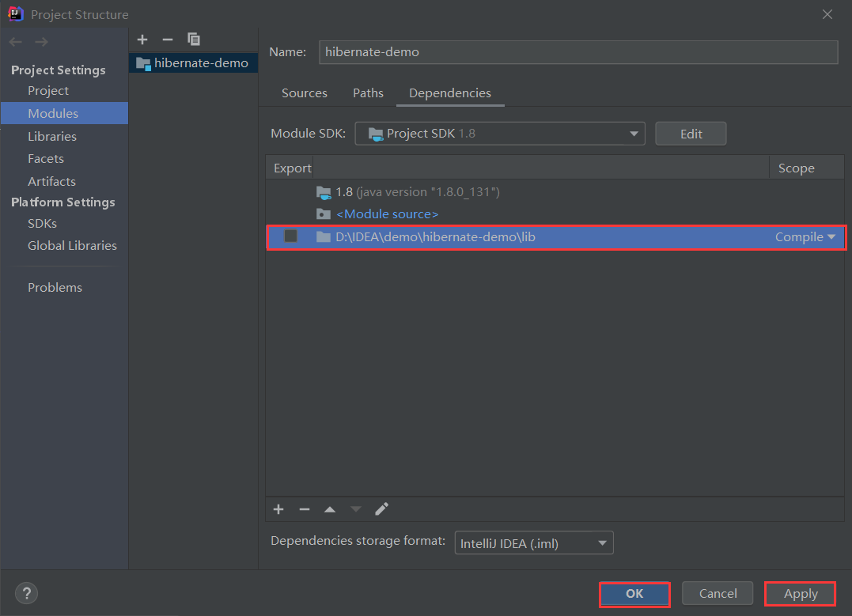
Task: Click the lib directory folder icon
Action: pos(324,237)
